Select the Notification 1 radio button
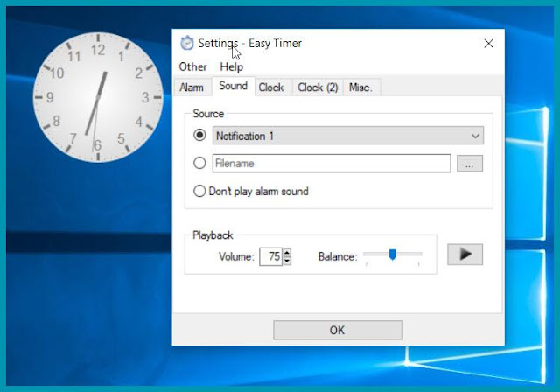This screenshot has width=560, height=392. 199,135
